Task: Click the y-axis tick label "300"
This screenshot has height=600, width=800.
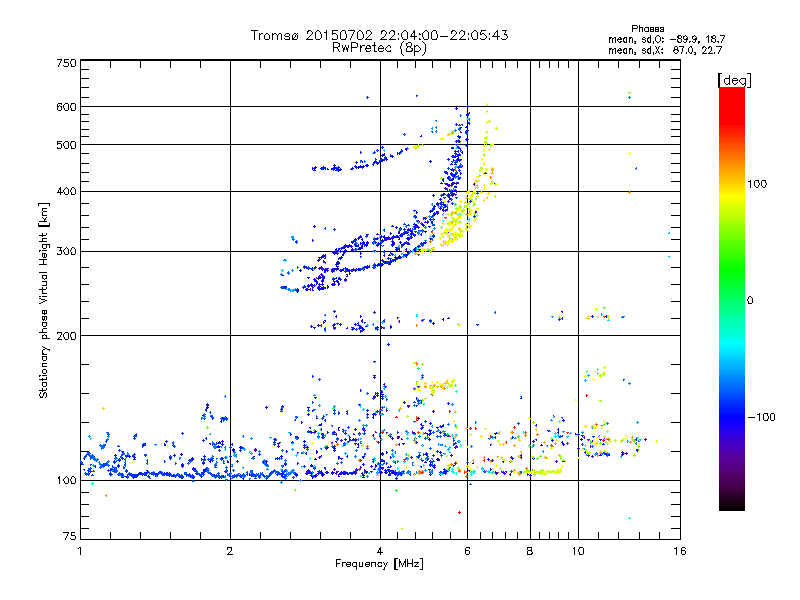Action: click(x=66, y=251)
